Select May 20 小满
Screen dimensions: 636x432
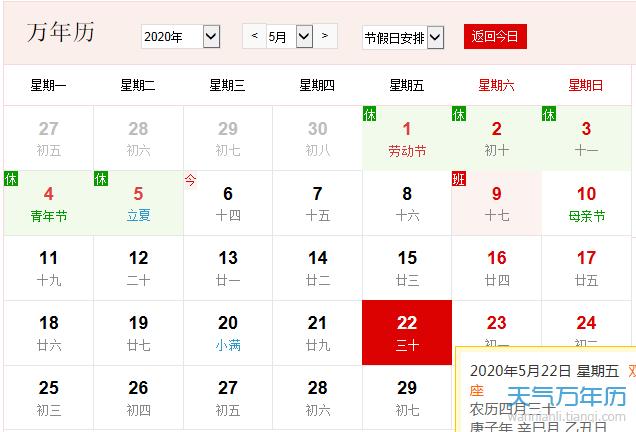[x=228, y=333]
